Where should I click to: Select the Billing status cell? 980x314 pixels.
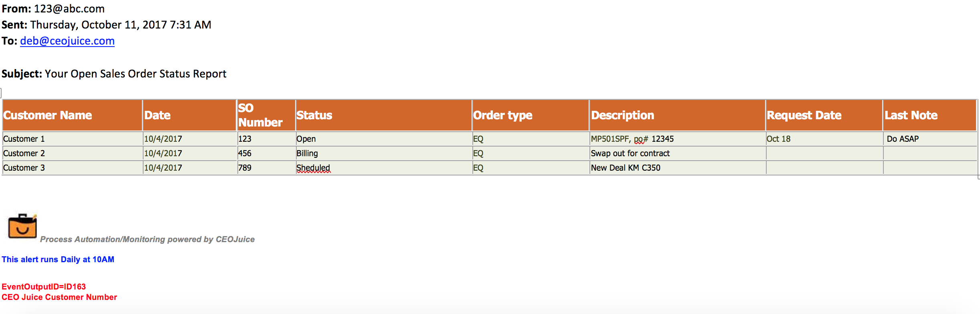pos(384,153)
